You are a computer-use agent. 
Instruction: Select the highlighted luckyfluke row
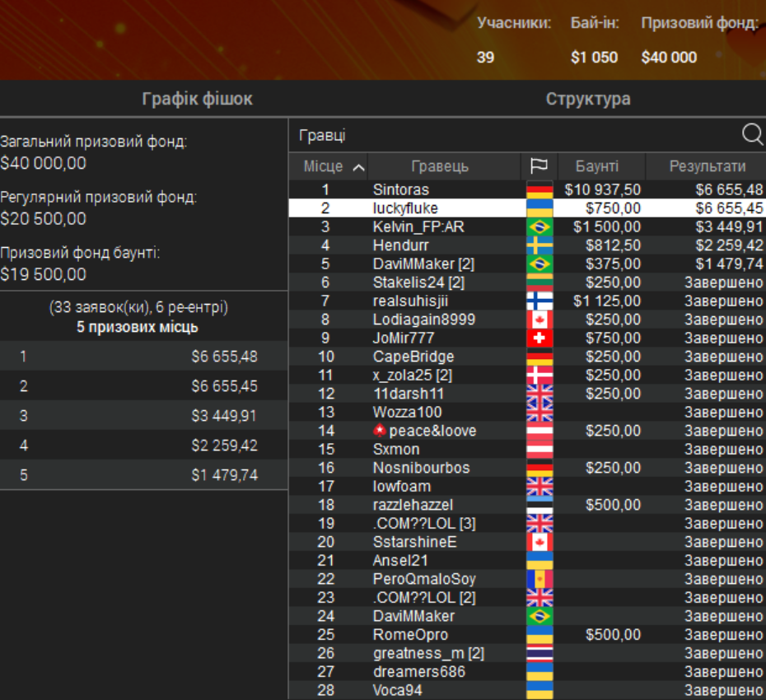pos(527,208)
